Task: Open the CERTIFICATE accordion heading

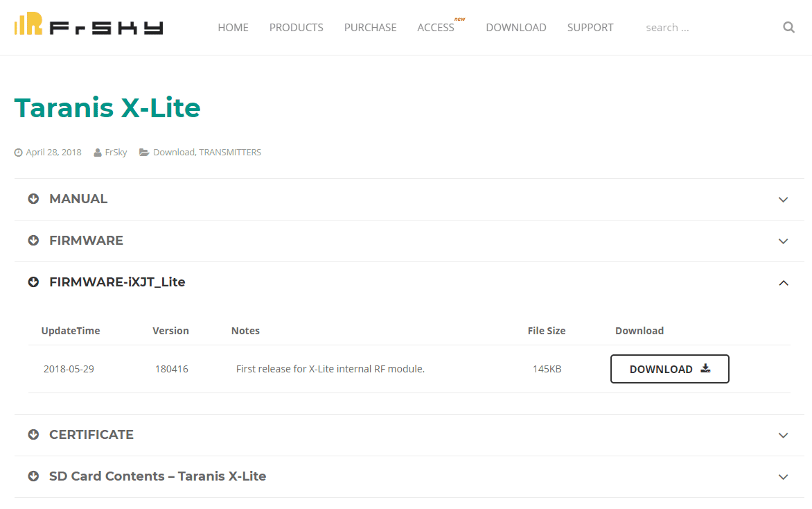Action: click(91, 434)
